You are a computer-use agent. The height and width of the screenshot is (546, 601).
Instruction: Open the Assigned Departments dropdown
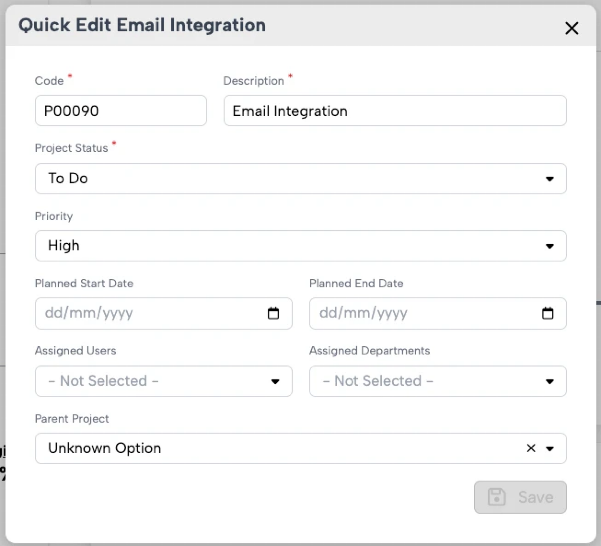point(438,381)
